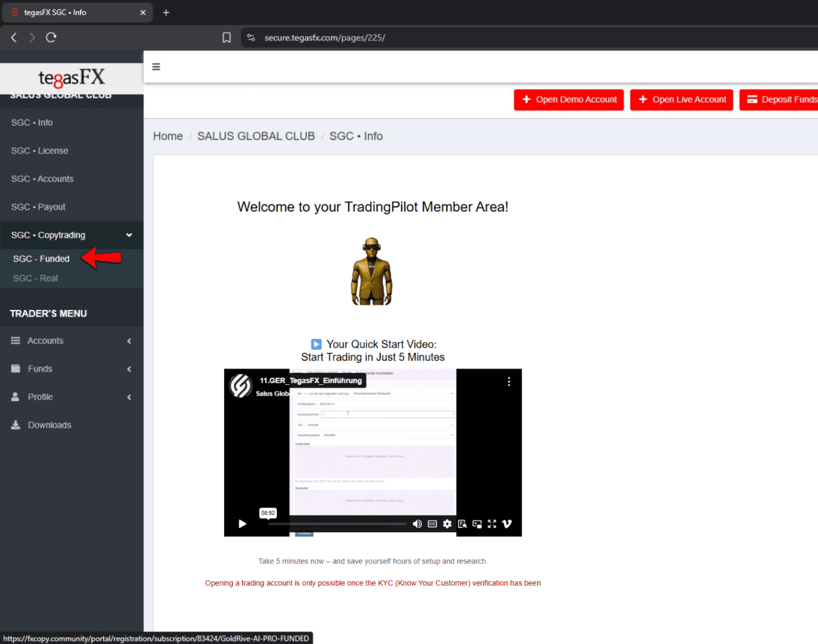Open Vimeo logo link on player
Screen dimensions: 818x644
[507, 524]
